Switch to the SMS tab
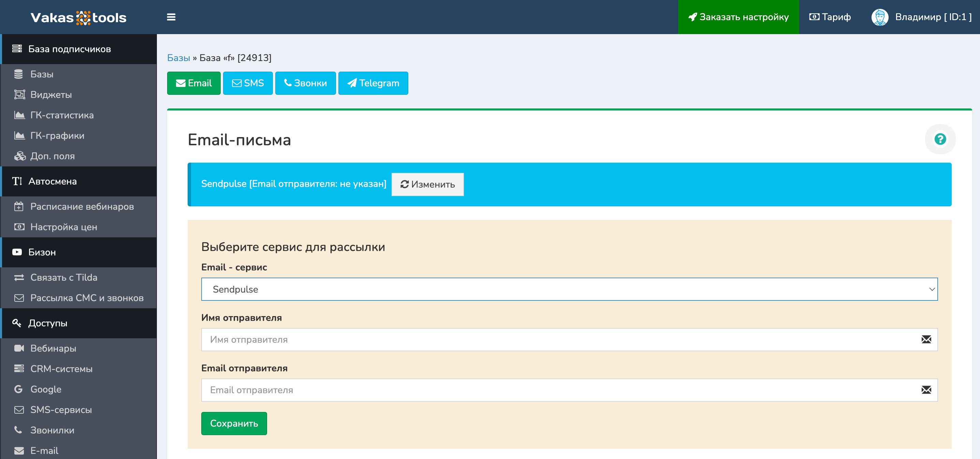This screenshot has height=459, width=980. [x=248, y=83]
